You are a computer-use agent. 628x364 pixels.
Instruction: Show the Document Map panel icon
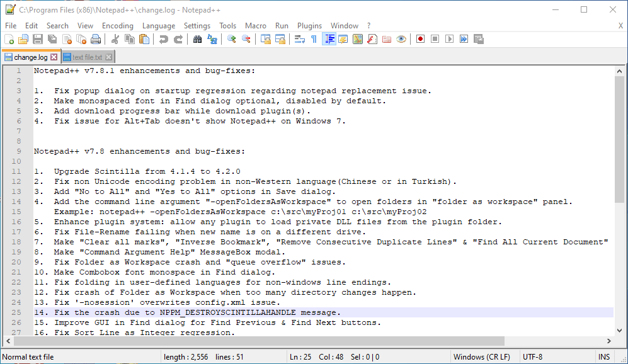(x=358, y=39)
